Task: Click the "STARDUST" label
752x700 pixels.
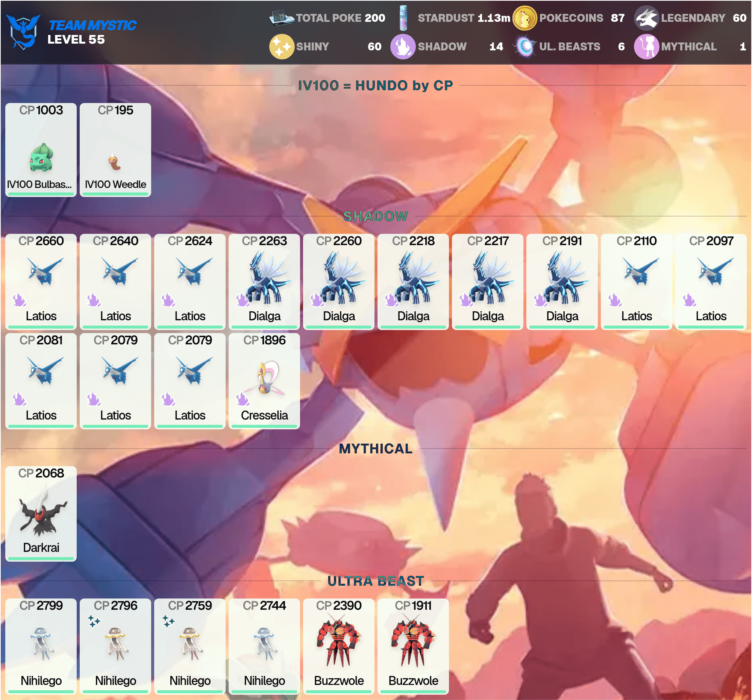Action: coord(446,18)
